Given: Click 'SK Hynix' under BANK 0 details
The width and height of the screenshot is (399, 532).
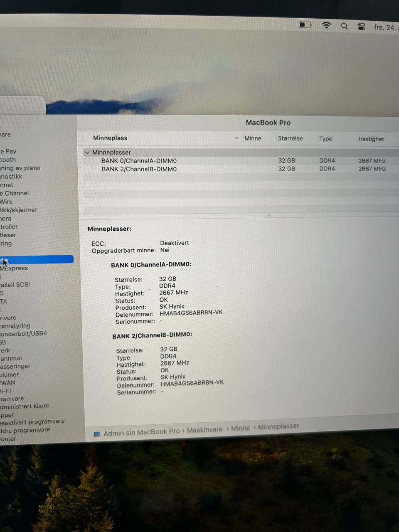Looking at the screenshot, I should (172, 306).
